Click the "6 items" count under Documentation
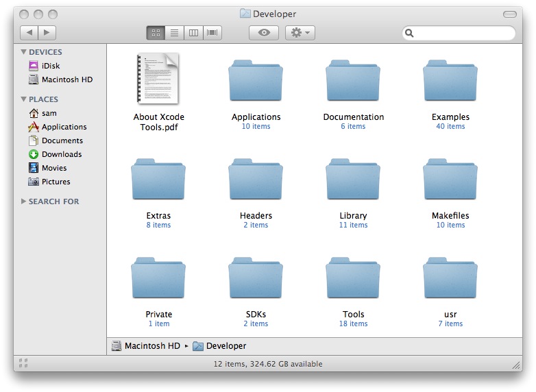 (x=353, y=127)
